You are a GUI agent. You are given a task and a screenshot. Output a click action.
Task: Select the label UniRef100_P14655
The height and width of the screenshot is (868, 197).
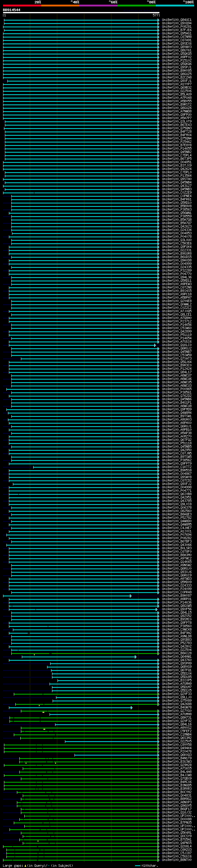click(177, 149)
